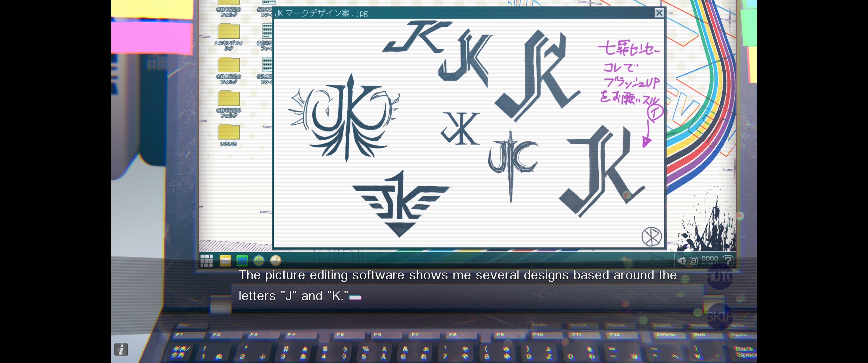Open the mail envelope taskbar icon

[x=225, y=261]
